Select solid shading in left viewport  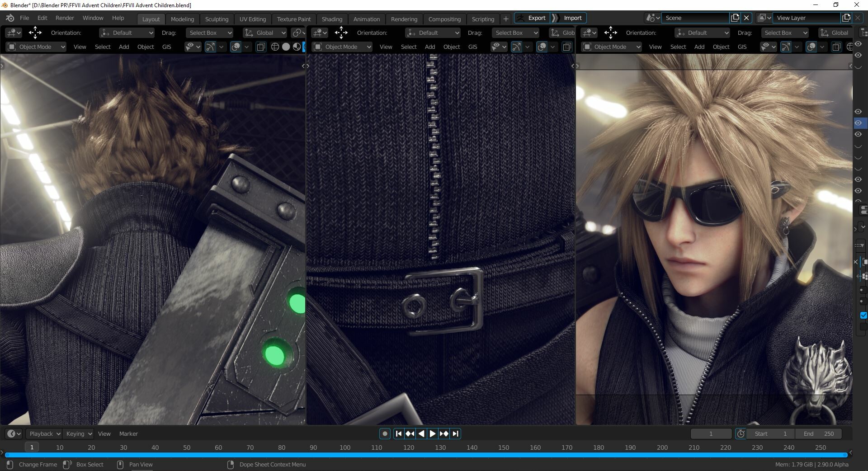286,47
